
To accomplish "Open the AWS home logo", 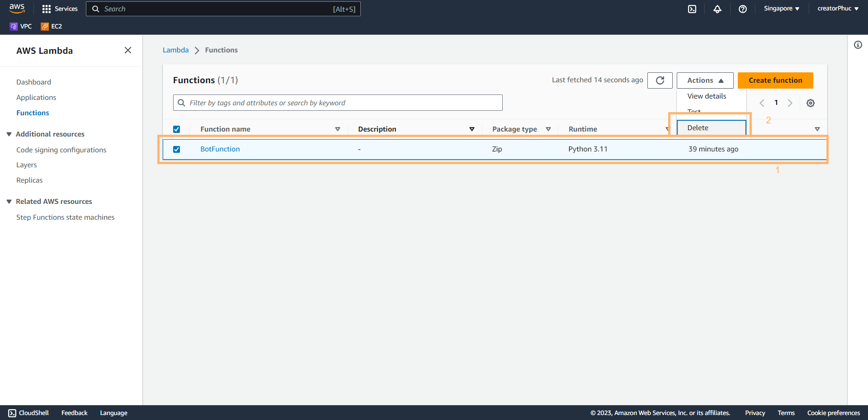I will (x=17, y=9).
